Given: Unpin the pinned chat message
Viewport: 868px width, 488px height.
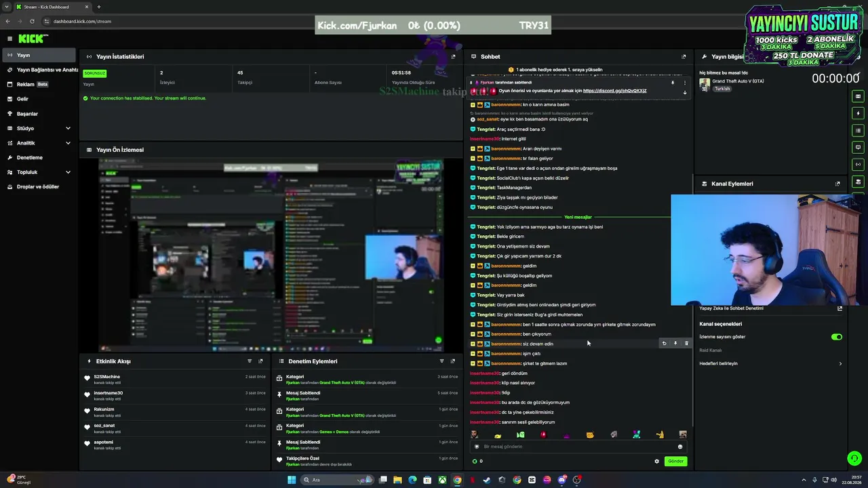Looking at the screenshot, I should point(673,83).
